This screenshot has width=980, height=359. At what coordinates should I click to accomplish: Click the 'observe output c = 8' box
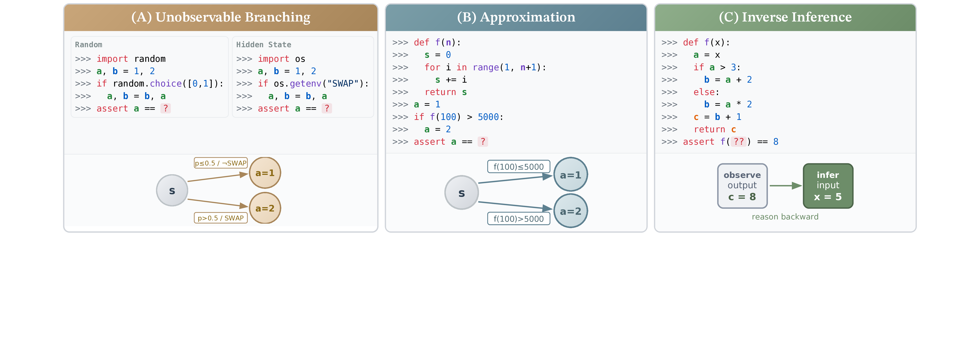tap(742, 186)
